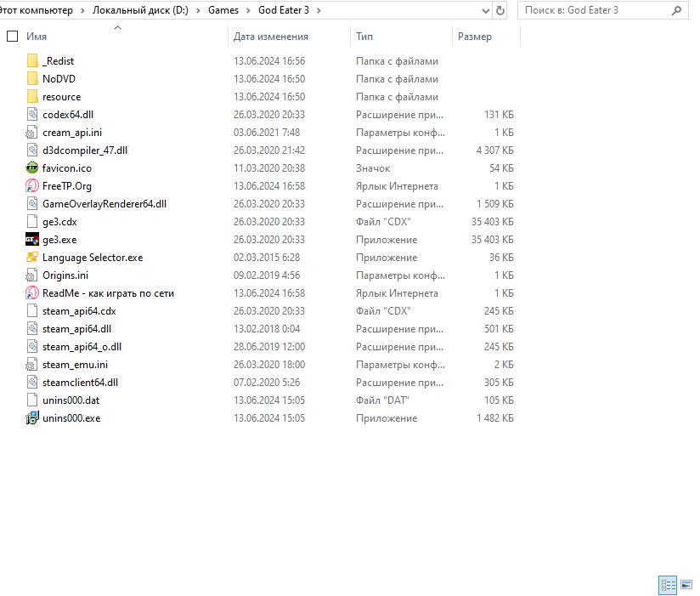Viewport: 700px width, 596px height.
Task: Select the Origins.ini file name
Action: point(65,275)
